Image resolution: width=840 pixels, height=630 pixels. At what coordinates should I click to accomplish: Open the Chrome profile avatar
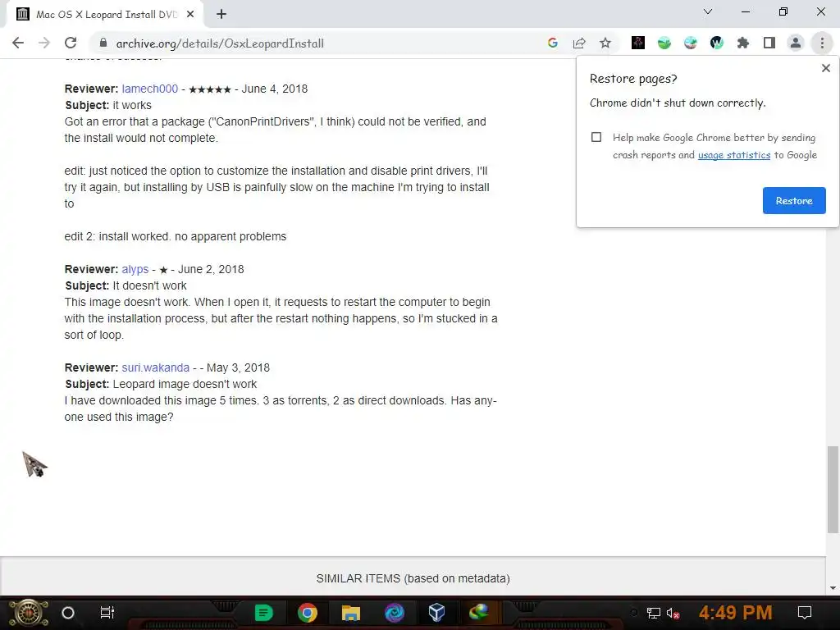[796, 43]
